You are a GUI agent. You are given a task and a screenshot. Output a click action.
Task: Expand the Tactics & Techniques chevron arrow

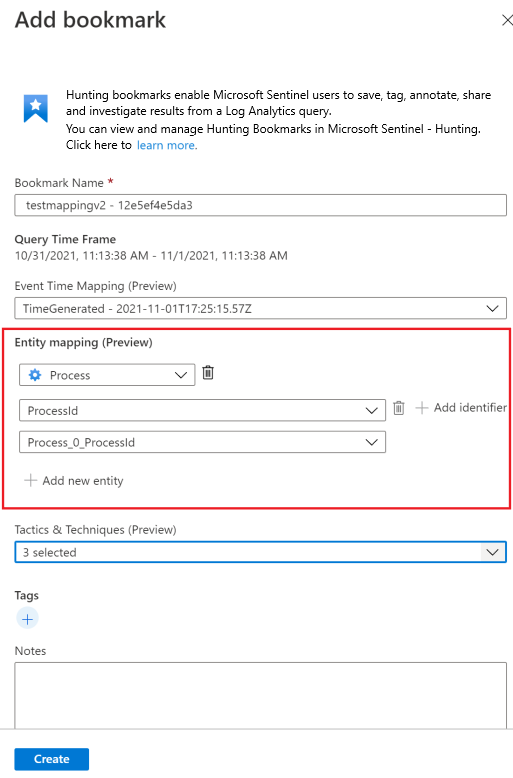pyautogui.click(x=492, y=552)
